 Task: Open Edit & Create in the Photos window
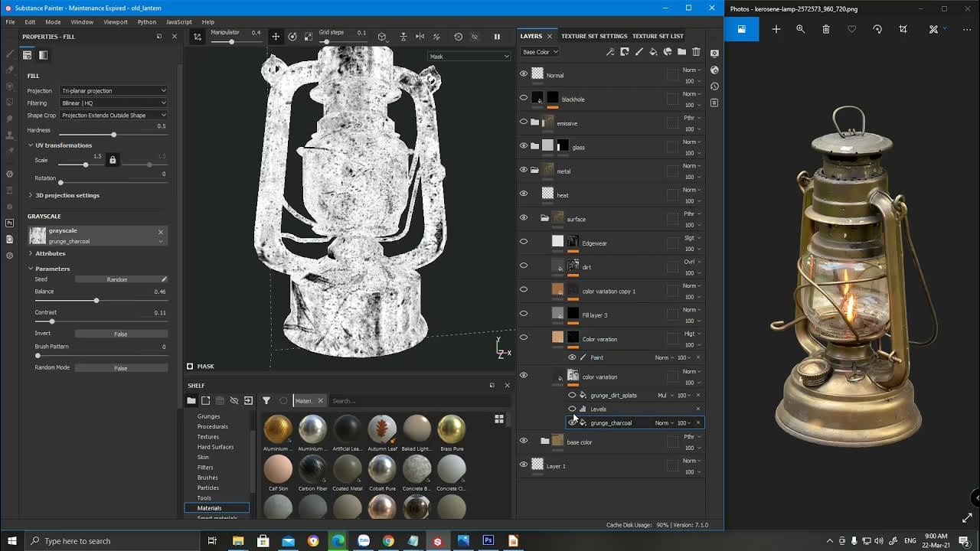click(x=936, y=29)
